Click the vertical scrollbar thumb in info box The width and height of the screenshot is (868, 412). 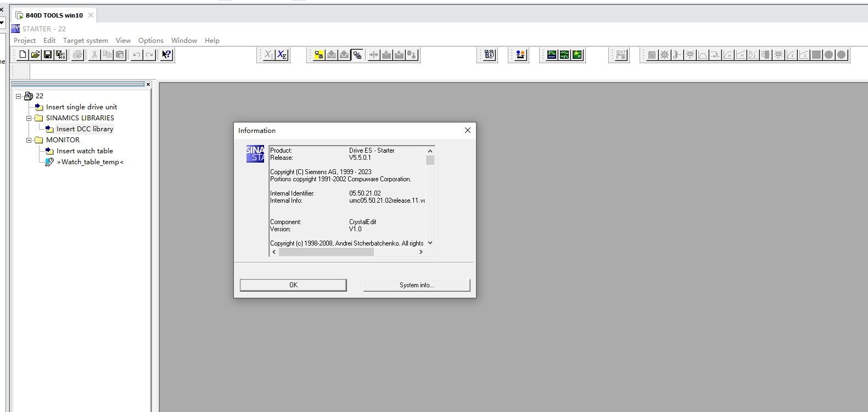[x=430, y=160]
